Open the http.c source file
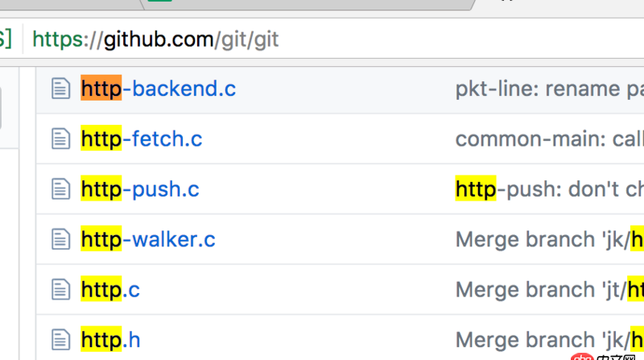 (x=110, y=289)
